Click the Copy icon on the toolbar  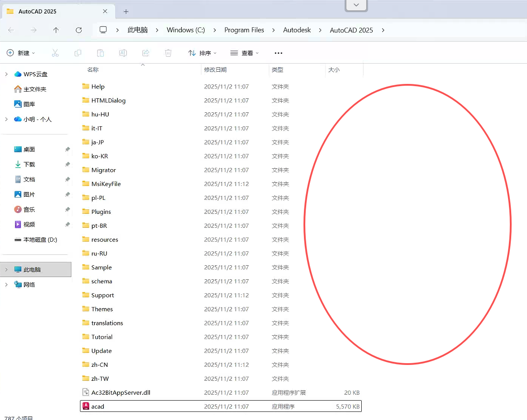pyautogui.click(x=78, y=53)
